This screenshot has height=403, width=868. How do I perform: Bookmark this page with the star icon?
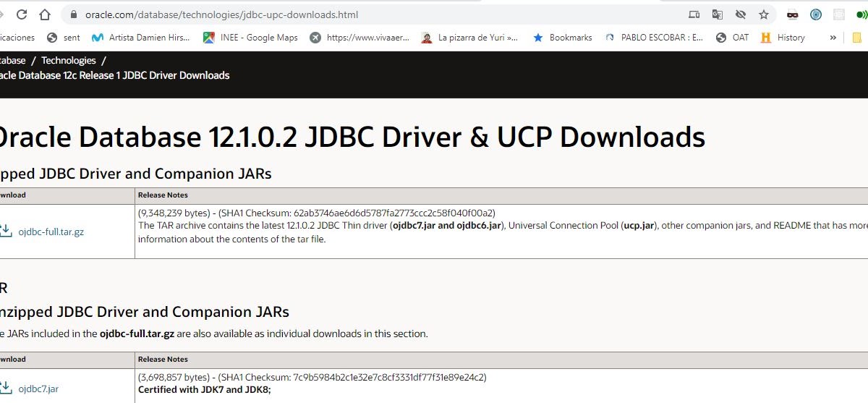pyautogui.click(x=763, y=14)
